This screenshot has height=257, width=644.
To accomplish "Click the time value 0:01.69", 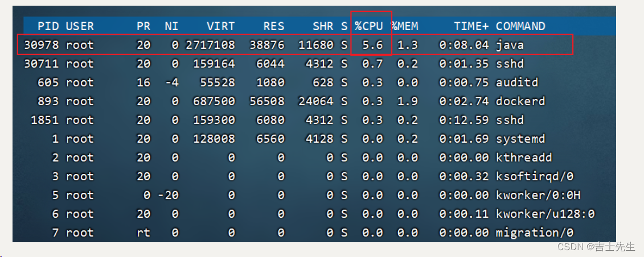I will 464,139.
